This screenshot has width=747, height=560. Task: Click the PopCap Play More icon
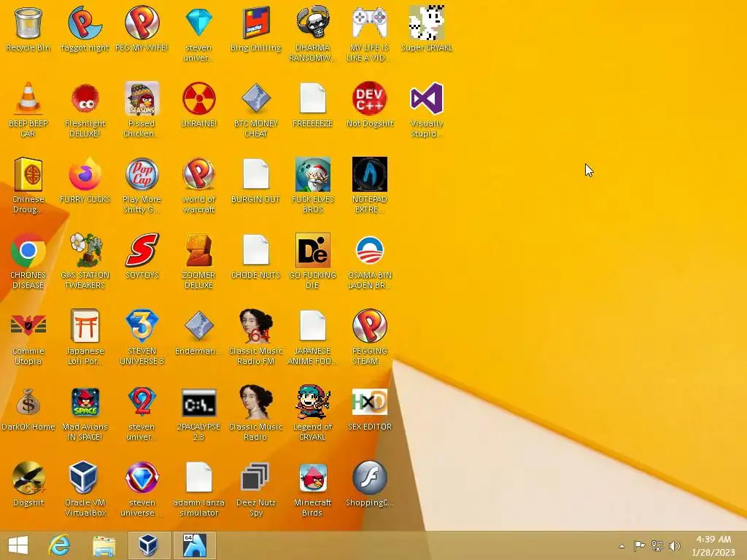pyautogui.click(x=142, y=174)
